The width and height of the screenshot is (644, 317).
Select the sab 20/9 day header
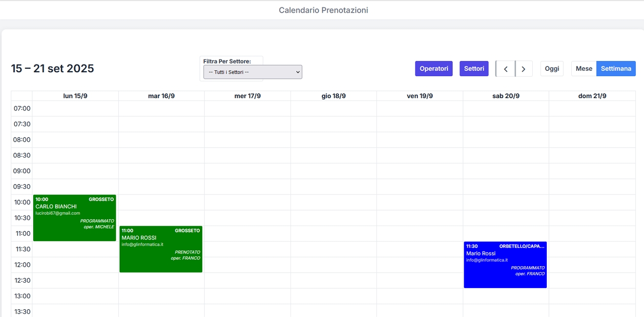(506, 96)
